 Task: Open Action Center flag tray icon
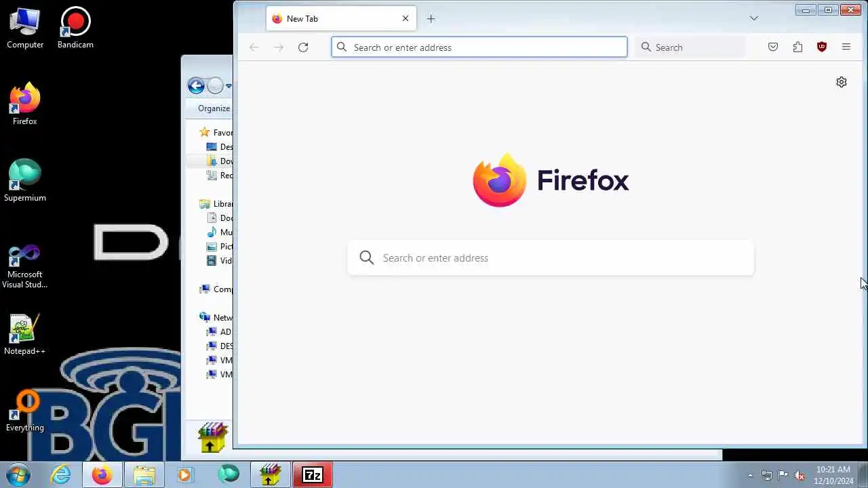(x=783, y=476)
